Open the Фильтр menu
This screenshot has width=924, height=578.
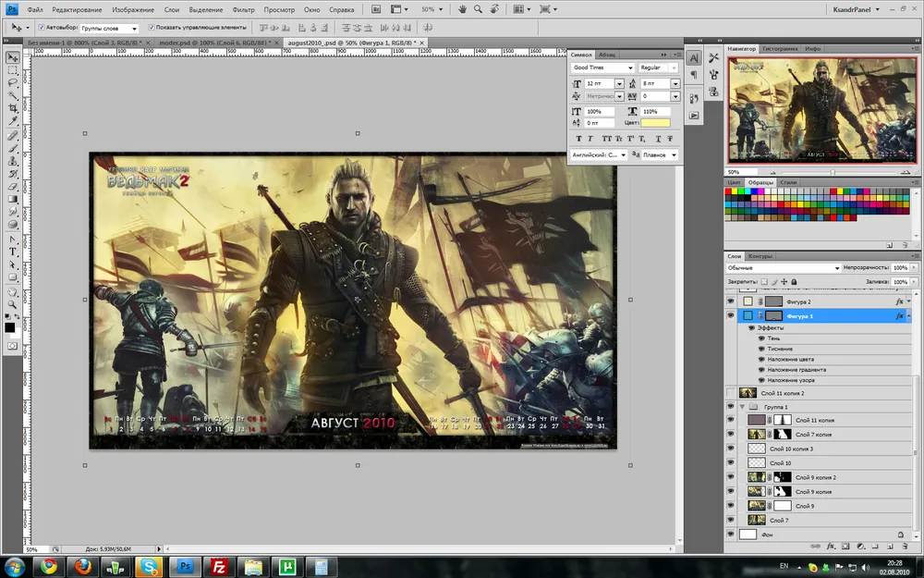coord(244,8)
